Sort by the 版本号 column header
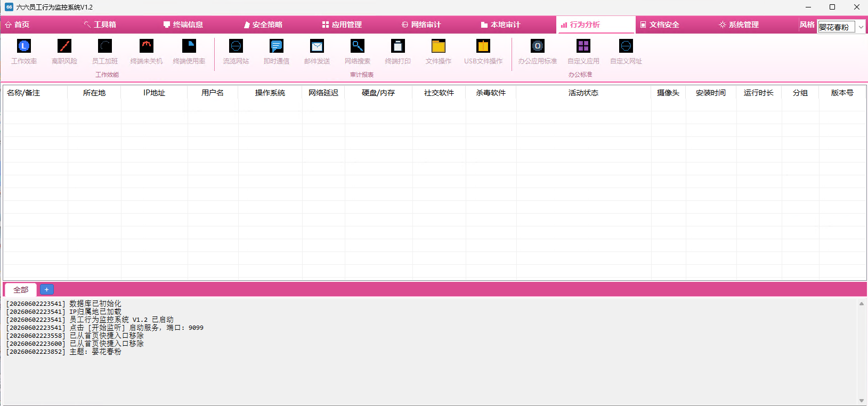Screen dimensions: 868x406 (x=842, y=93)
